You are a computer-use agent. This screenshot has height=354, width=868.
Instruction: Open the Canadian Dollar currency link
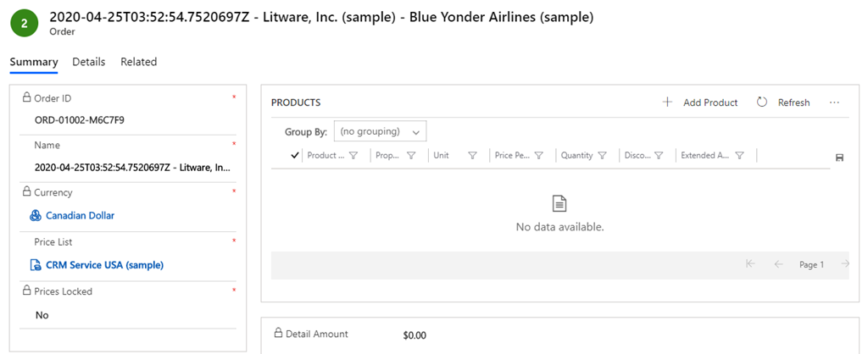click(80, 216)
